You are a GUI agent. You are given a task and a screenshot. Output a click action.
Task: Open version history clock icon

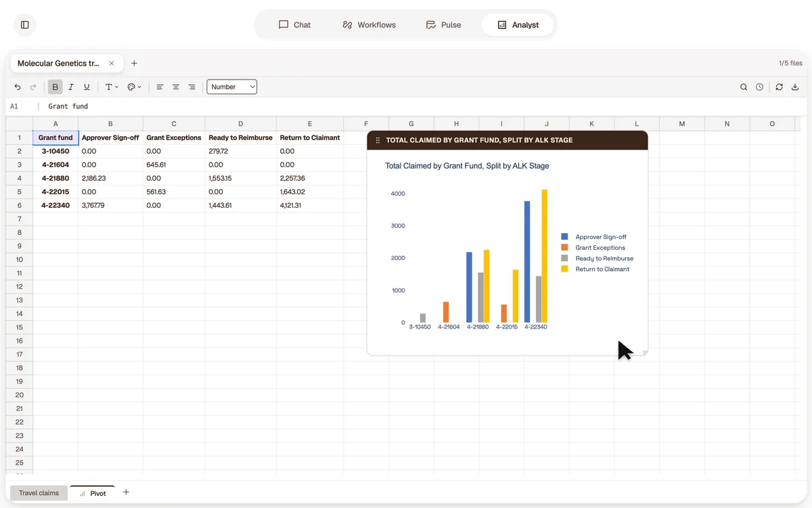(760, 87)
